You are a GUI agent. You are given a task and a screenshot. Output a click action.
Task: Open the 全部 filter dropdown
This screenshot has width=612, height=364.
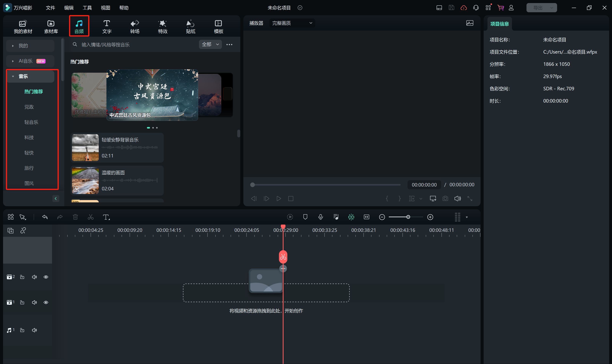click(x=210, y=44)
